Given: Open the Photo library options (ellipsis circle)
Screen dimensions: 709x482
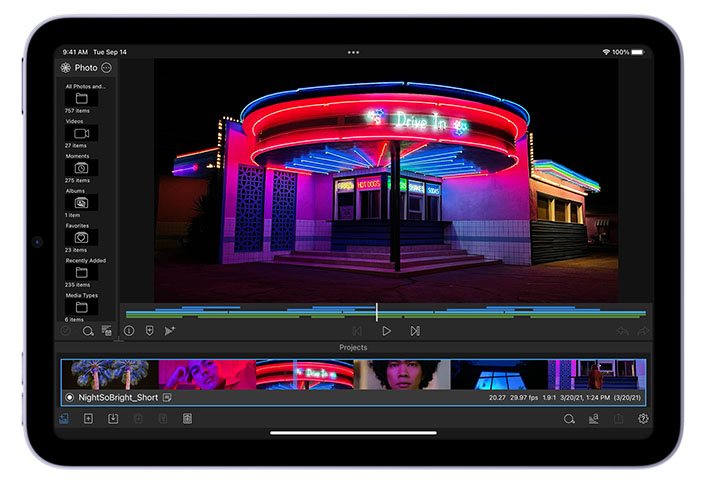Looking at the screenshot, I should (x=106, y=68).
